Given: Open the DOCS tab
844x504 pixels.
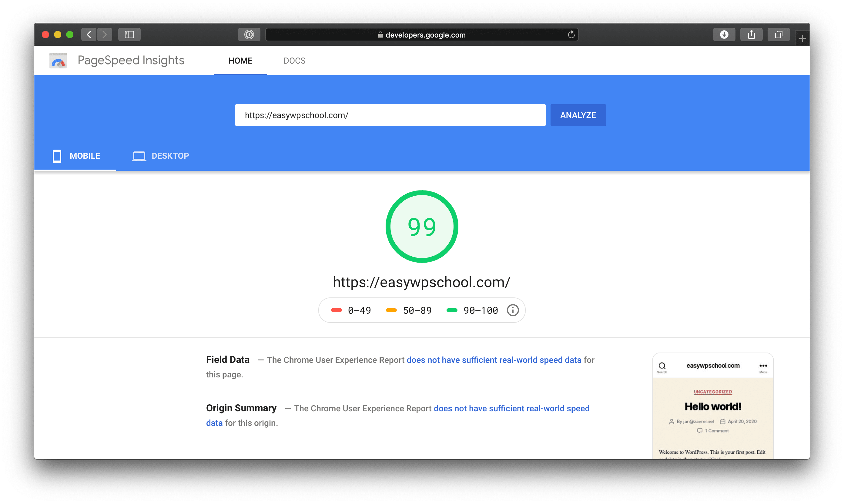Looking at the screenshot, I should pos(294,61).
